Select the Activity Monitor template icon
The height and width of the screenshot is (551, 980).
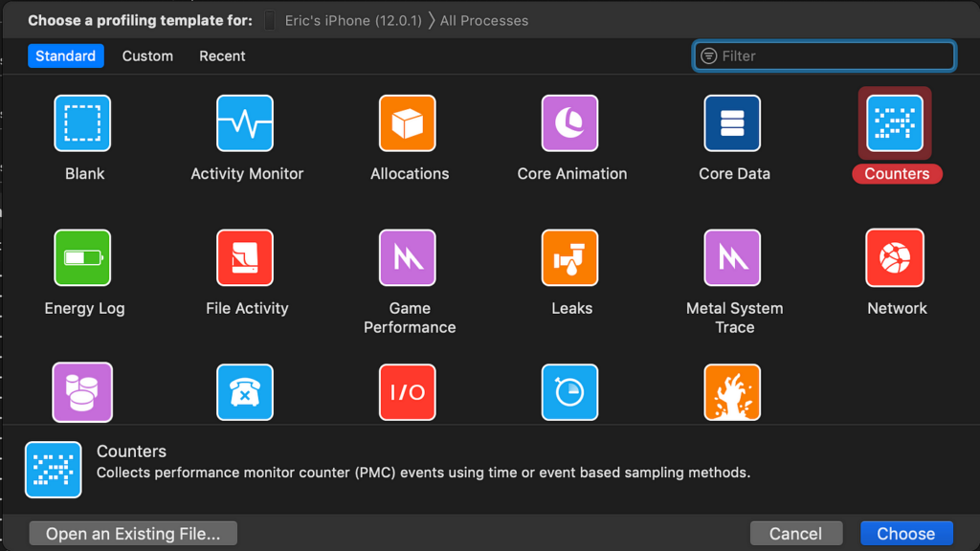click(245, 123)
